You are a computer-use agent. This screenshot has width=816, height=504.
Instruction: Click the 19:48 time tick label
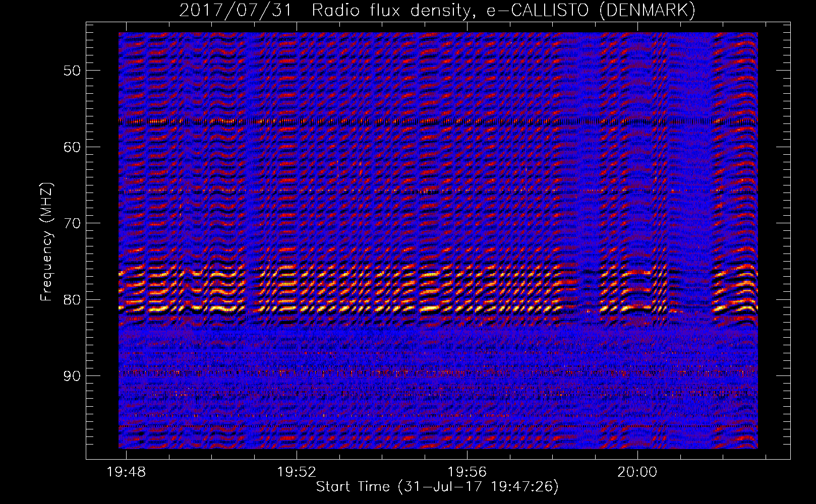126,472
